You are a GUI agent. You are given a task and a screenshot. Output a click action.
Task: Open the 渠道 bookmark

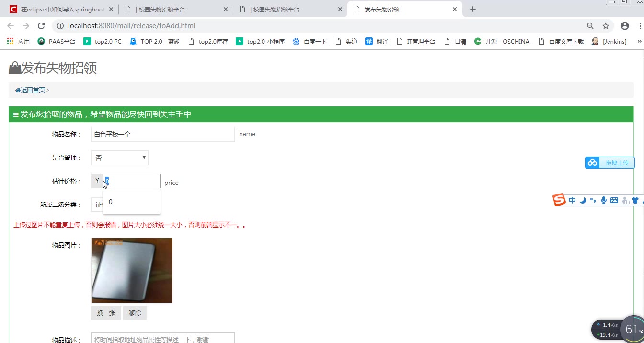pos(346,42)
